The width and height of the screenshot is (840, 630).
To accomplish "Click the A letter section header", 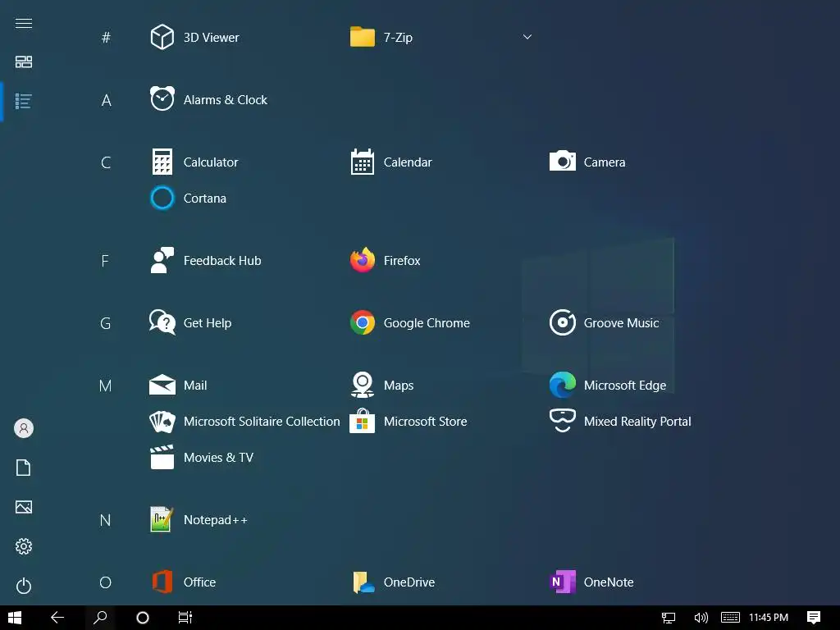I will click(106, 100).
